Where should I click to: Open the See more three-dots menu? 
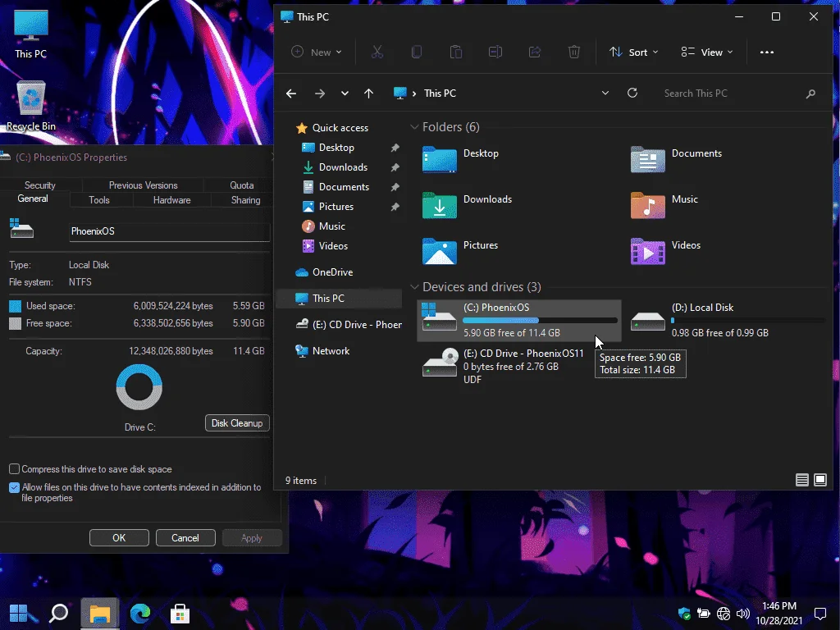coord(767,52)
